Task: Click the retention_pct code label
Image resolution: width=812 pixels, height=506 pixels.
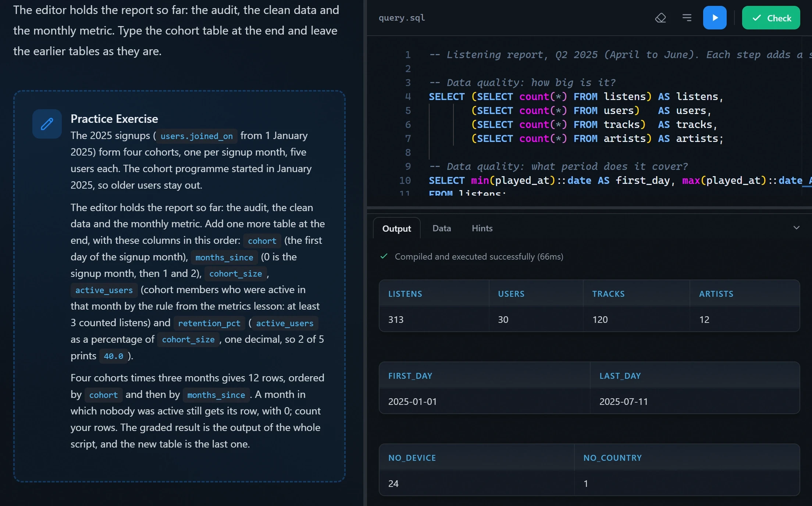Action: (x=209, y=323)
